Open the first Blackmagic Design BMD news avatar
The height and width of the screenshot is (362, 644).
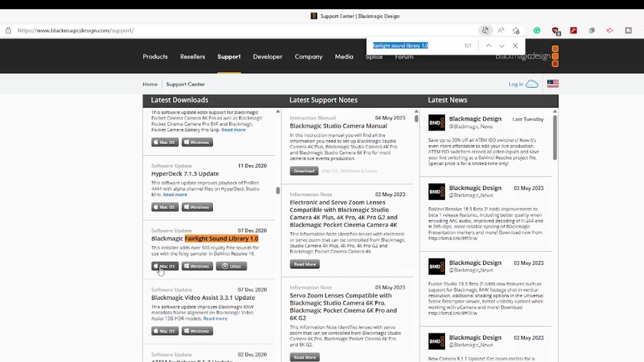[x=436, y=123]
